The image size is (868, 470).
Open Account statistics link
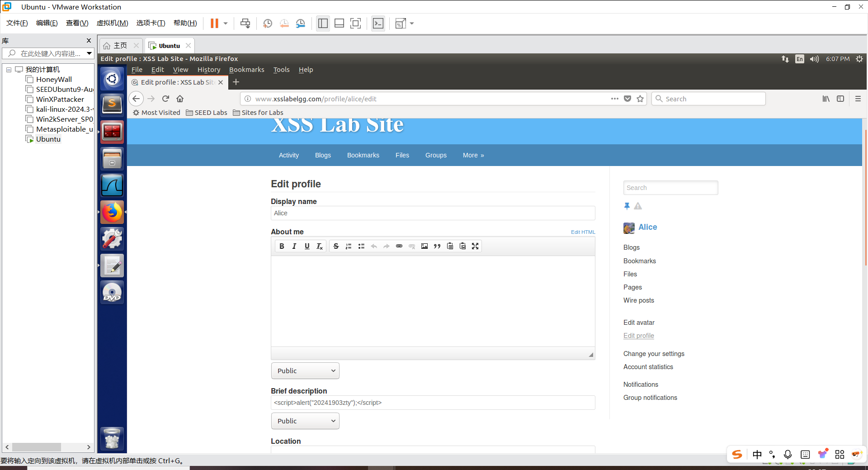coord(648,367)
